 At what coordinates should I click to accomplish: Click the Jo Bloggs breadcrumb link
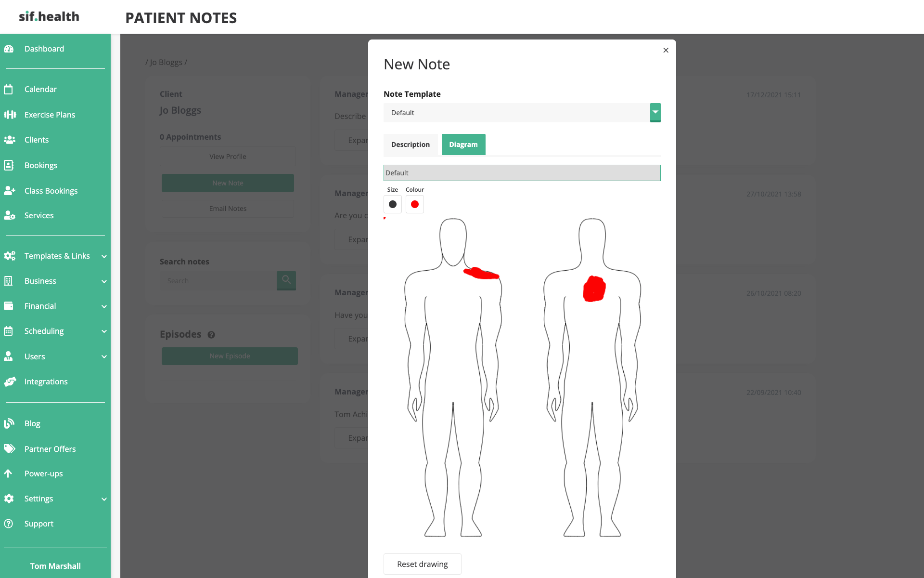[166, 62]
